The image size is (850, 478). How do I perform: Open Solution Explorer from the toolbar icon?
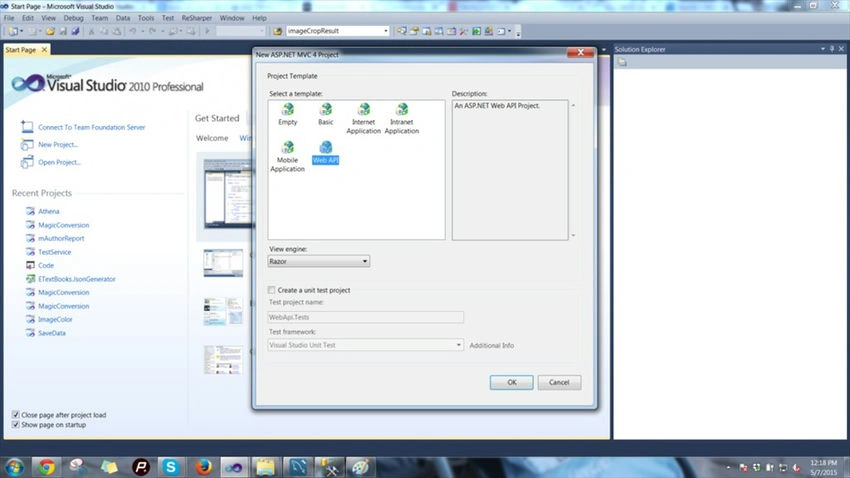[x=402, y=31]
